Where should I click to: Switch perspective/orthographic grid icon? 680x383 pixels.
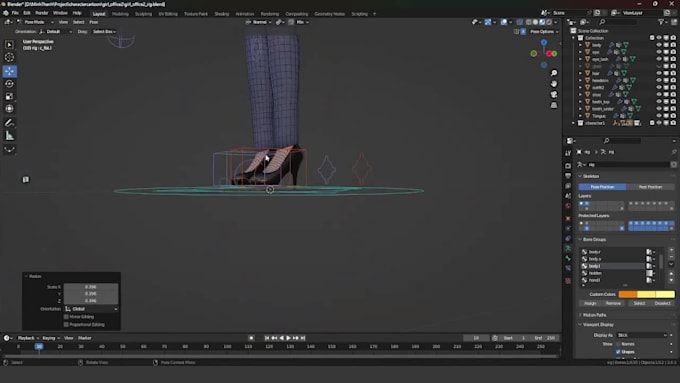click(x=554, y=105)
